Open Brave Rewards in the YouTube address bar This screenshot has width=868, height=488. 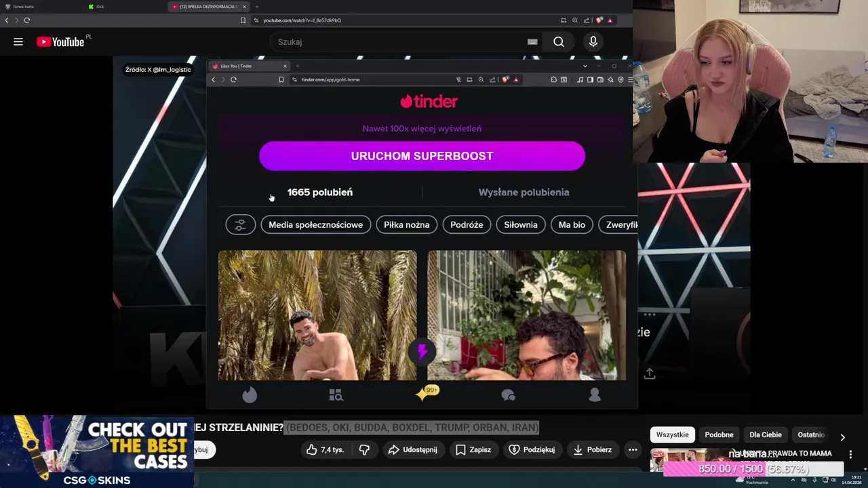[610, 20]
